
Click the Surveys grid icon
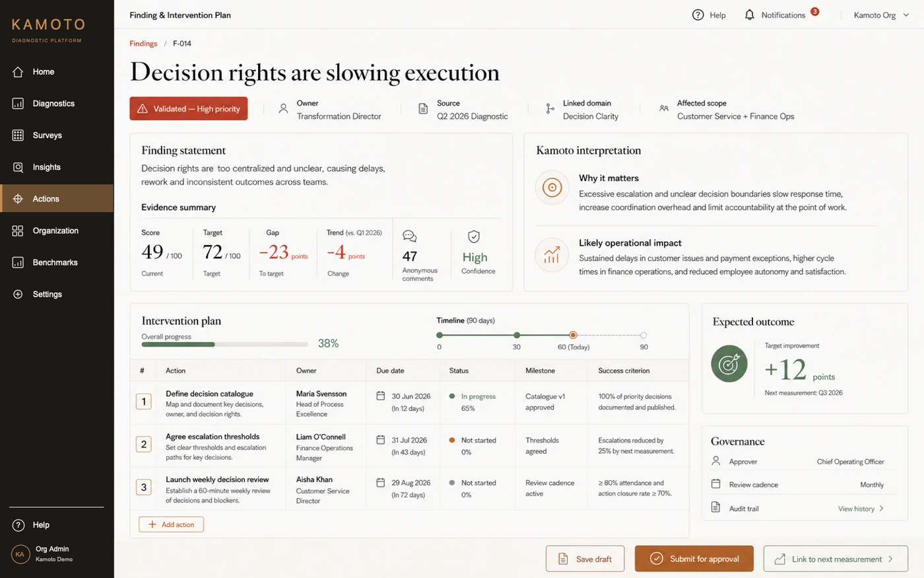tap(18, 135)
